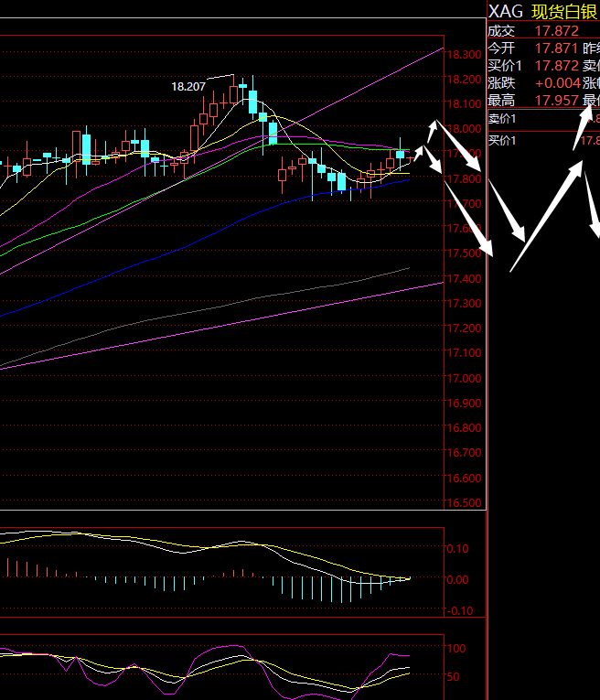Click the 涨跌 label
This screenshot has width=600, height=700.
(x=501, y=83)
